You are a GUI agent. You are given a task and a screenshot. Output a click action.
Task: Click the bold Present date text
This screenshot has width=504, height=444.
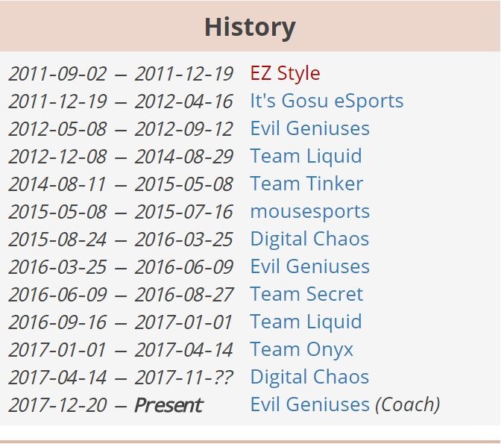click(168, 406)
